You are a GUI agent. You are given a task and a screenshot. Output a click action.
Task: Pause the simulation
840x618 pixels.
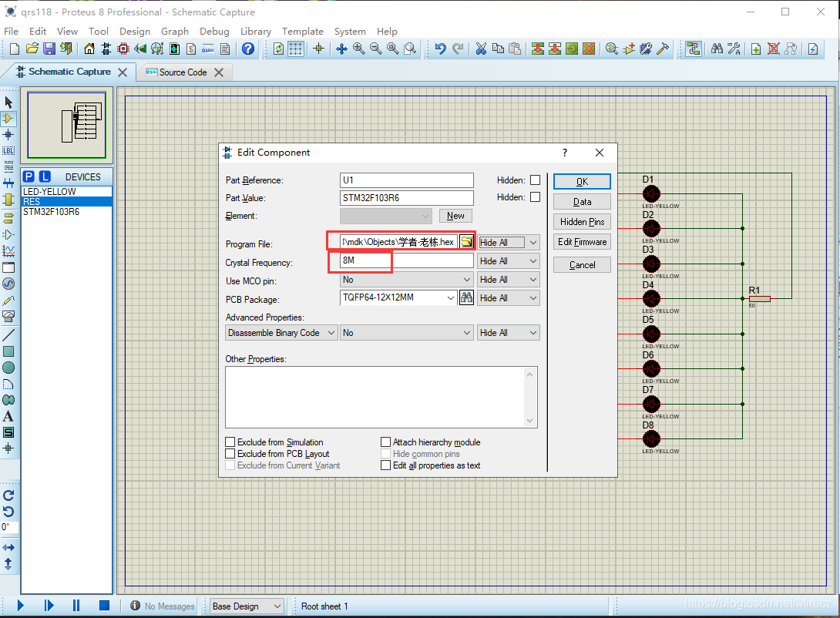point(76,606)
